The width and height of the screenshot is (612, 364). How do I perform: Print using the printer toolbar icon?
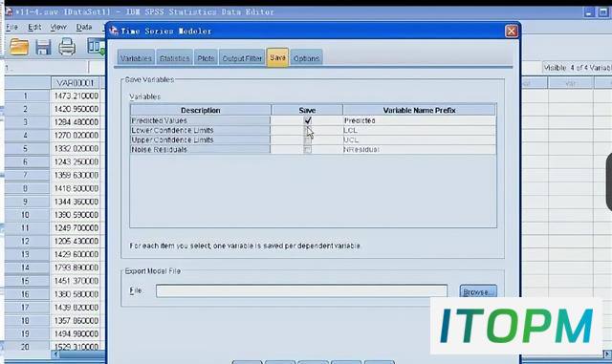tap(67, 47)
